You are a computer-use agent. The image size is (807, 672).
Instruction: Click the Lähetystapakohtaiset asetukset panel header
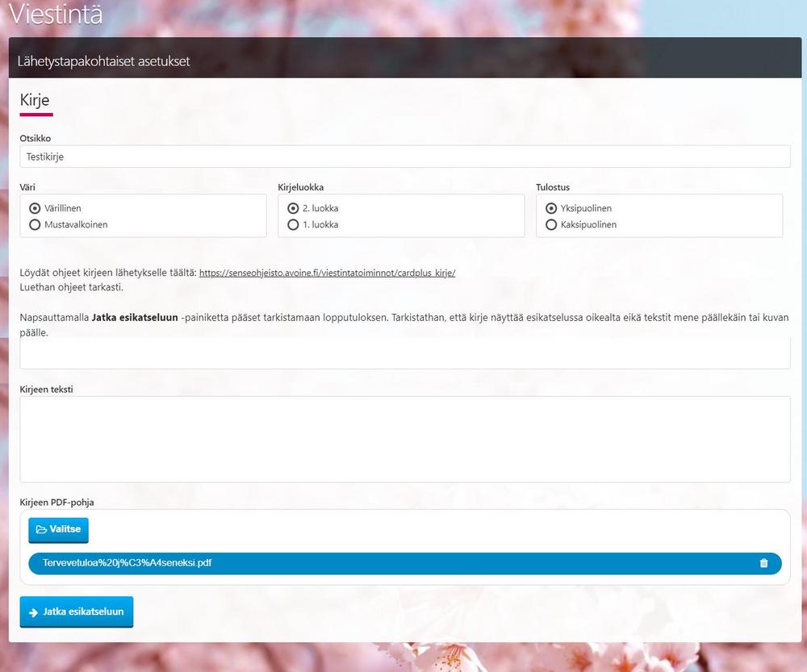coord(103,61)
